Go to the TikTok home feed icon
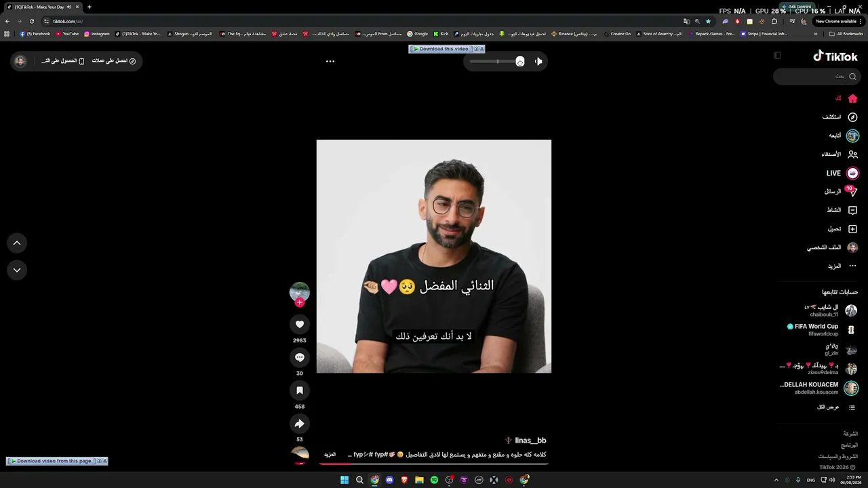The image size is (868, 488). point(852,98)
